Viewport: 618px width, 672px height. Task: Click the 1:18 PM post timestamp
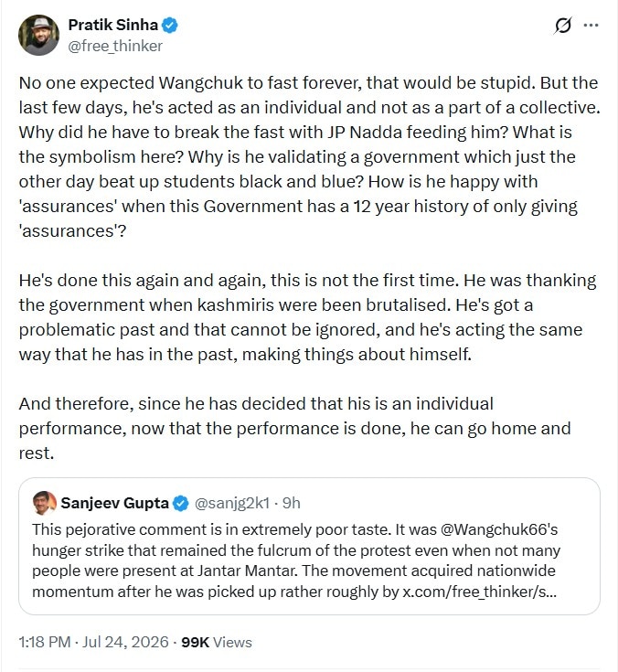[x=45, y=642]
